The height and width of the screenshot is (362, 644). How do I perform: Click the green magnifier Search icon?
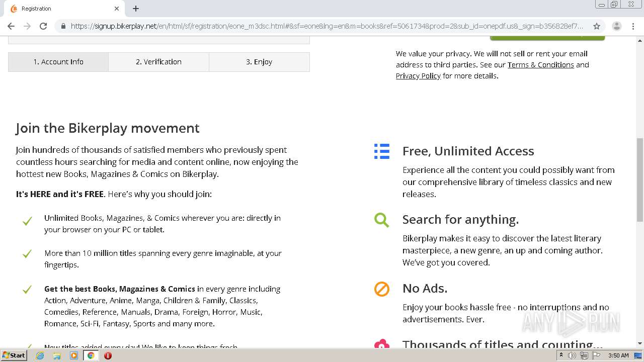coord(382,220)
